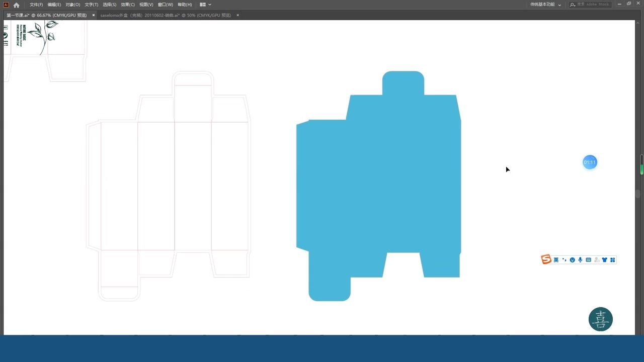Switch to the saselomo外盒 document tab
This screenshot has height=362, width=644.
[166, 15]
